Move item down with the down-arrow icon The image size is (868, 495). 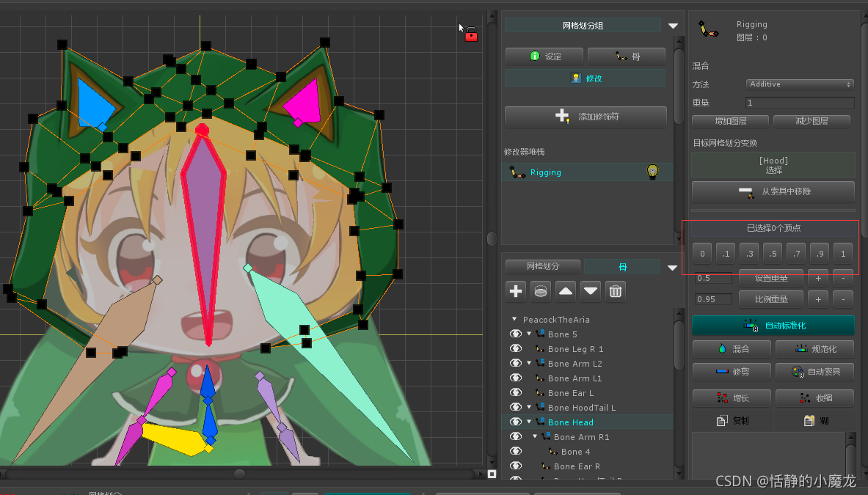click(x=591, y=291)
